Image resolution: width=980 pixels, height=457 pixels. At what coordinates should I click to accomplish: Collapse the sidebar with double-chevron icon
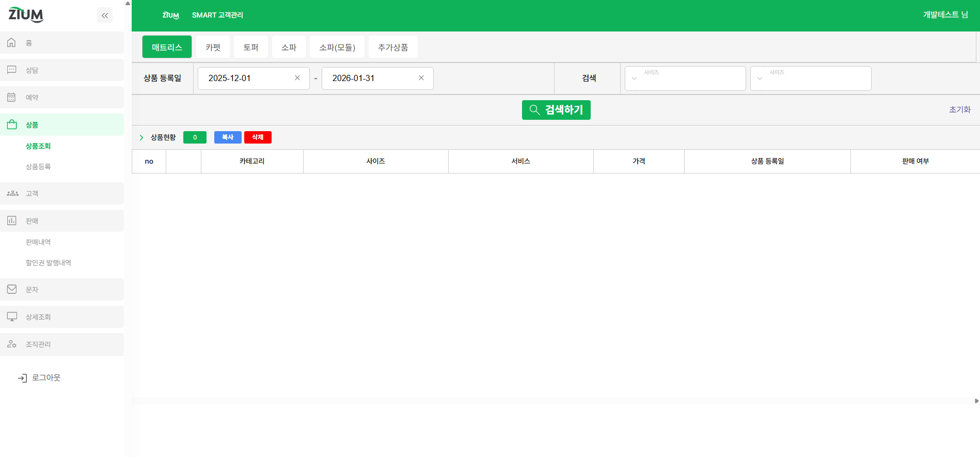pos(105,15)
